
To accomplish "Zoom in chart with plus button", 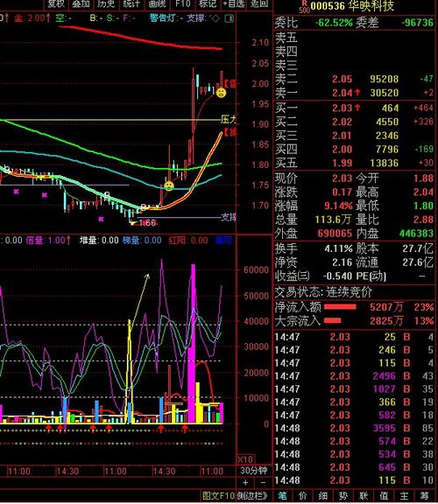I will [245, 482].
